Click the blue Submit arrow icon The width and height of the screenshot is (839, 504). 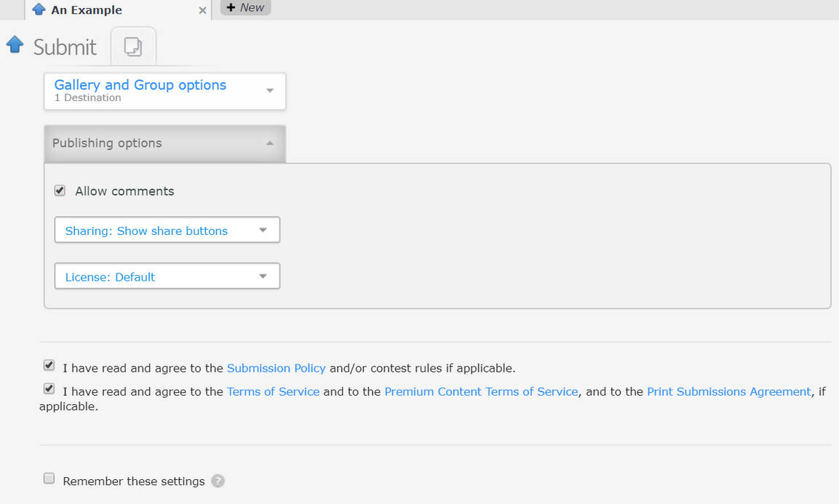point(15,45)
